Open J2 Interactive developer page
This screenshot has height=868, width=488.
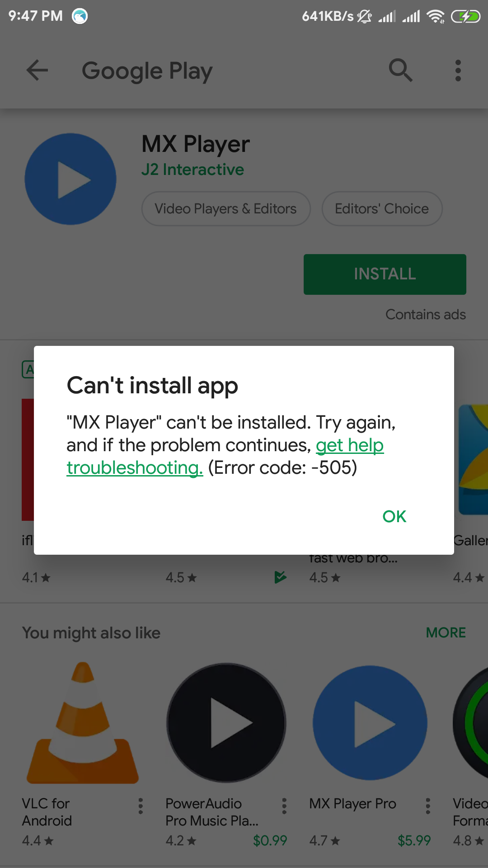coord(193,170)
